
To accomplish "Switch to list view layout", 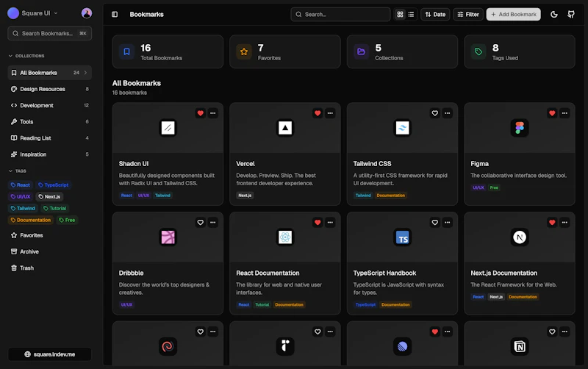I will tap(411, 14).
